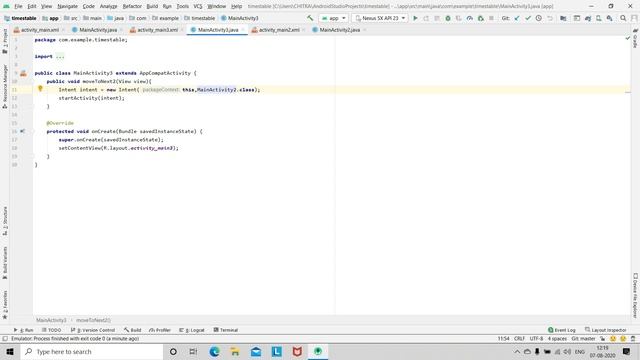Open the Edit menu
640x360 pixels.
(x=32, y=6)
